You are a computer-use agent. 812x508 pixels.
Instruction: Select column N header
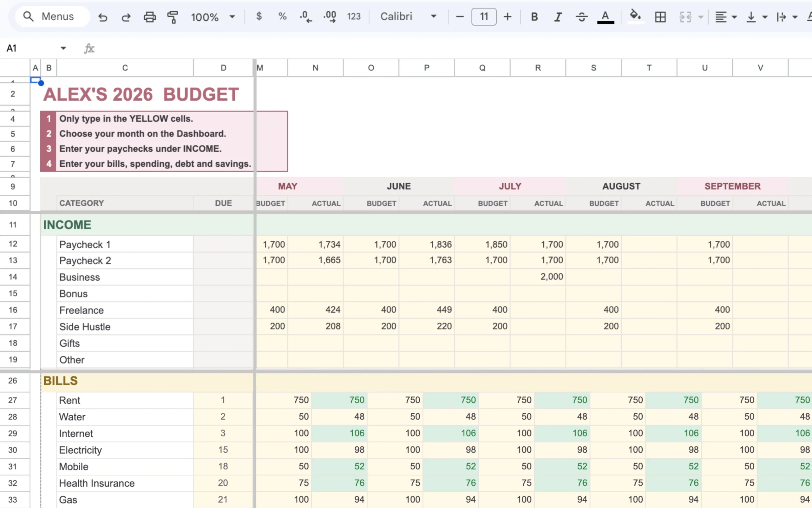point(315,68)
